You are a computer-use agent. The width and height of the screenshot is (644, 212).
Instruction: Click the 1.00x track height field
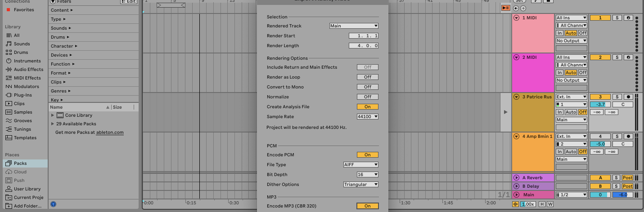tap(528, 204)
